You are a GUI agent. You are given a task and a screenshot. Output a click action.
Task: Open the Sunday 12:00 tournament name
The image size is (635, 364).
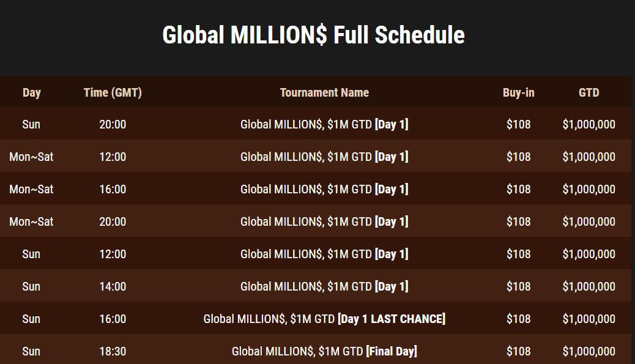click(x=324, y=254)
